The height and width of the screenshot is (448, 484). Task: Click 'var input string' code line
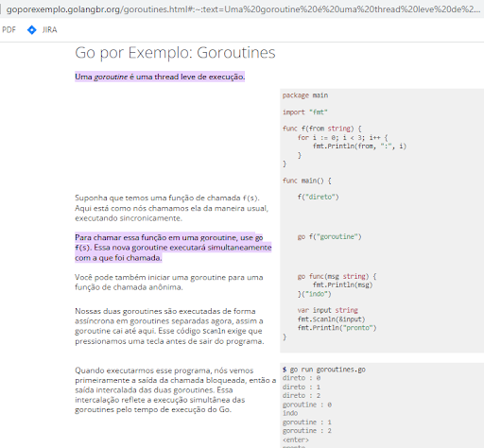click(327, 310)
